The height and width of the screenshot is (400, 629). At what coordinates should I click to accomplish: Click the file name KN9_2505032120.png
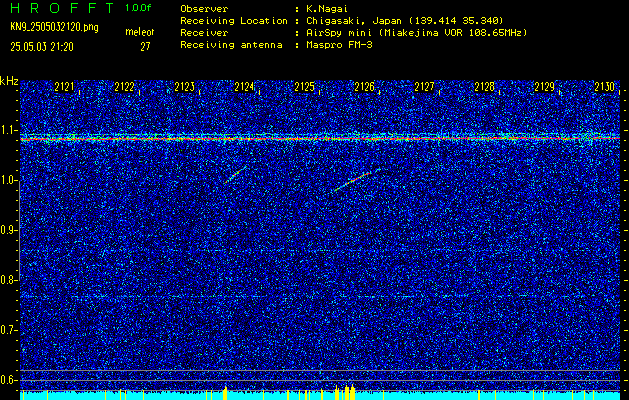point(54,28)
